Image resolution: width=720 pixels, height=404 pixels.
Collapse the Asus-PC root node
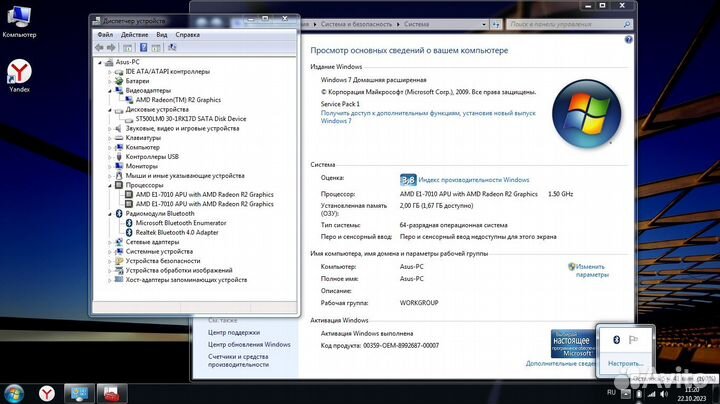coord(100,62)
